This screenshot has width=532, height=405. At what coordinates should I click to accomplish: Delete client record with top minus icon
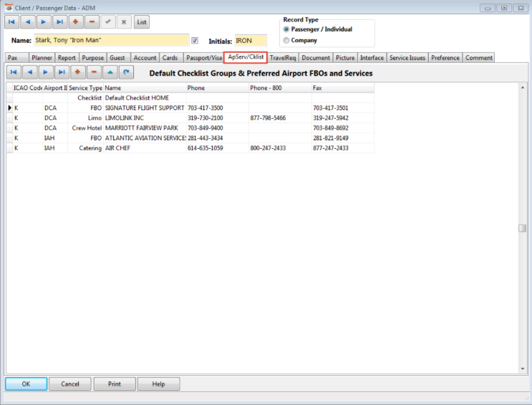[x=92, y=22]
